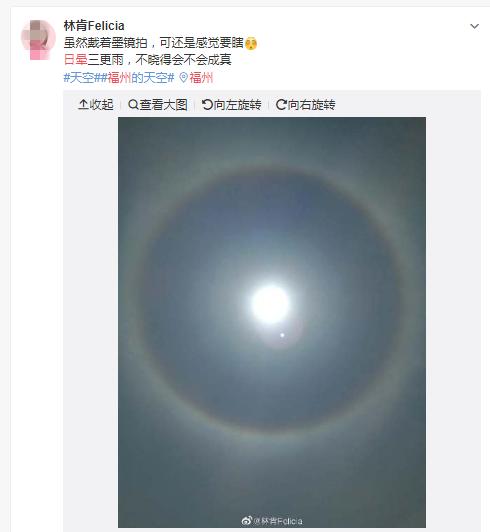Click the surprised emoji in post text
490x532 pixels.
click(x=251, y=43)
